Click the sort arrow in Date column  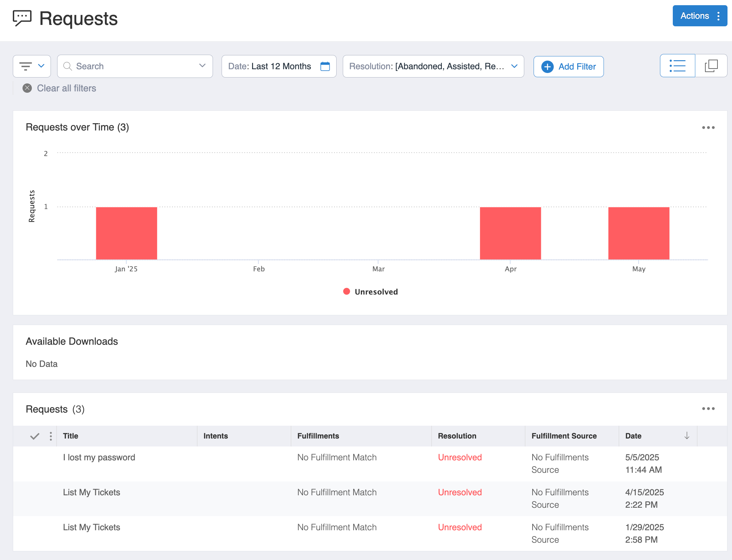point(687,436)
